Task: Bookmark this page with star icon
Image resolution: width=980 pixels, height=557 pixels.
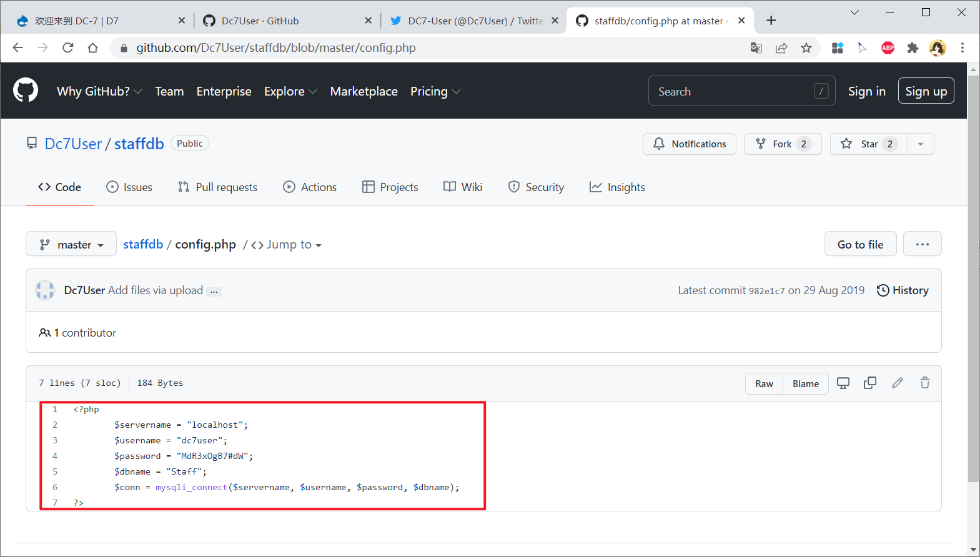Action: point(806,47)
